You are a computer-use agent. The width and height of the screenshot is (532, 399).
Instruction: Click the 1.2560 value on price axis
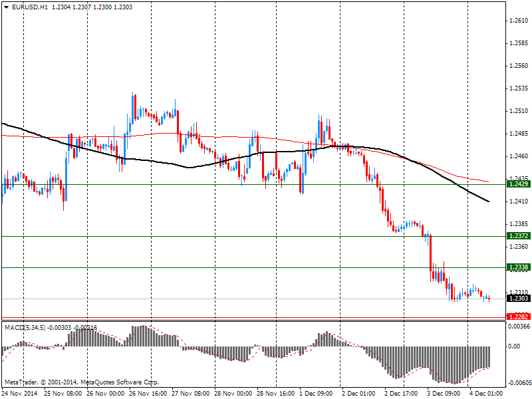click(x=519, y=66)
